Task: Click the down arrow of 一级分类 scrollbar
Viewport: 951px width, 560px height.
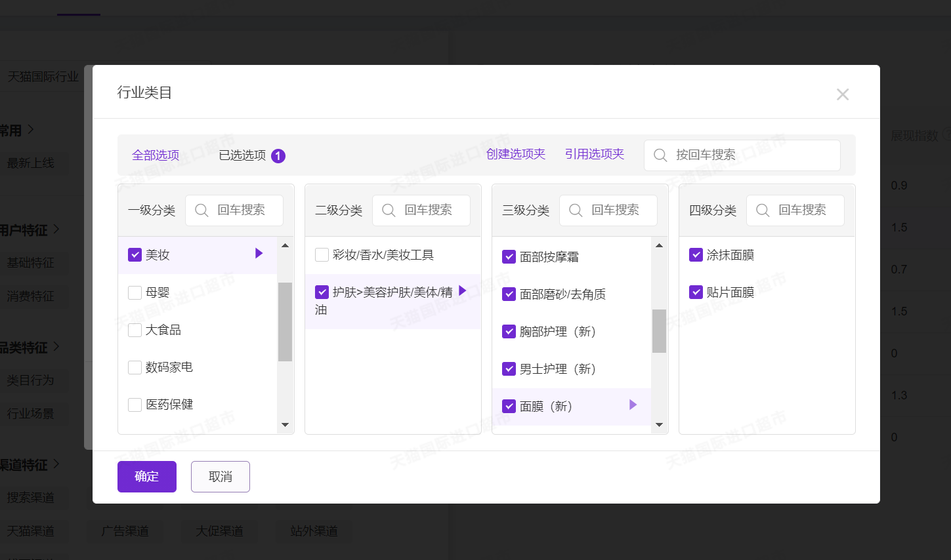Action: pos(285,425)
